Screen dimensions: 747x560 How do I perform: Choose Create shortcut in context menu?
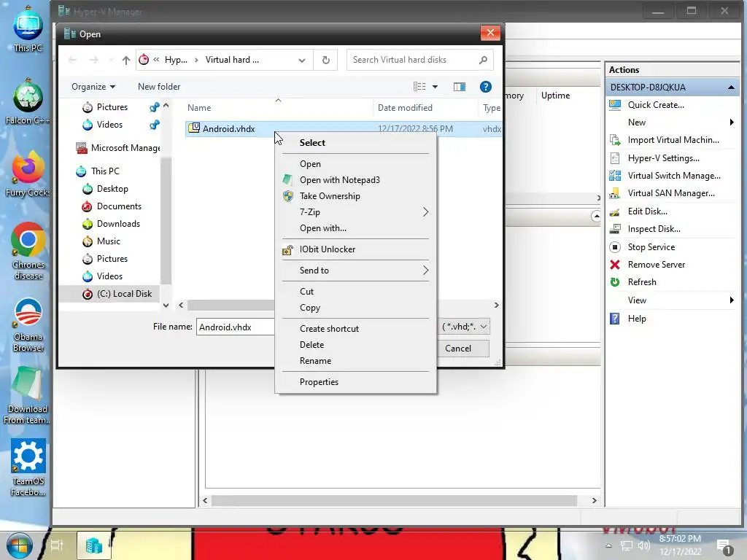[356, 329]
